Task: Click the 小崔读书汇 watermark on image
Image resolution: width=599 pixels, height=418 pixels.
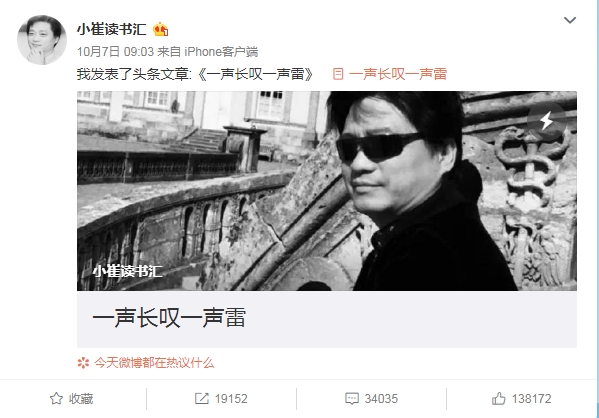Action: coord(128,271)
